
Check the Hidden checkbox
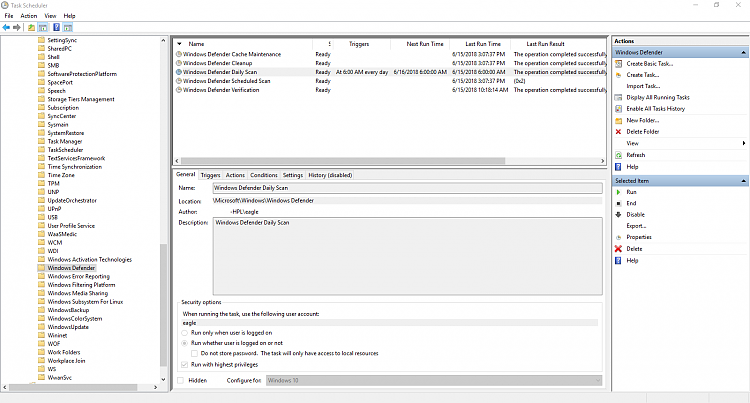181,381
